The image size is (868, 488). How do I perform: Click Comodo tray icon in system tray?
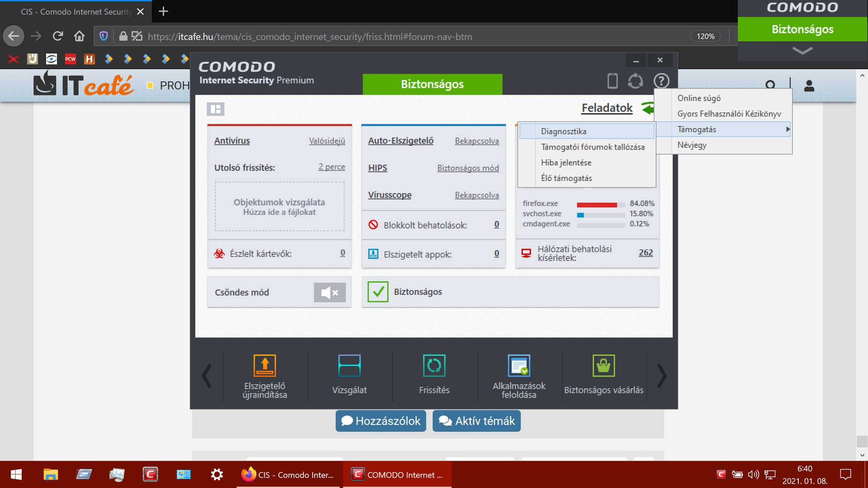tap(721, 474)
